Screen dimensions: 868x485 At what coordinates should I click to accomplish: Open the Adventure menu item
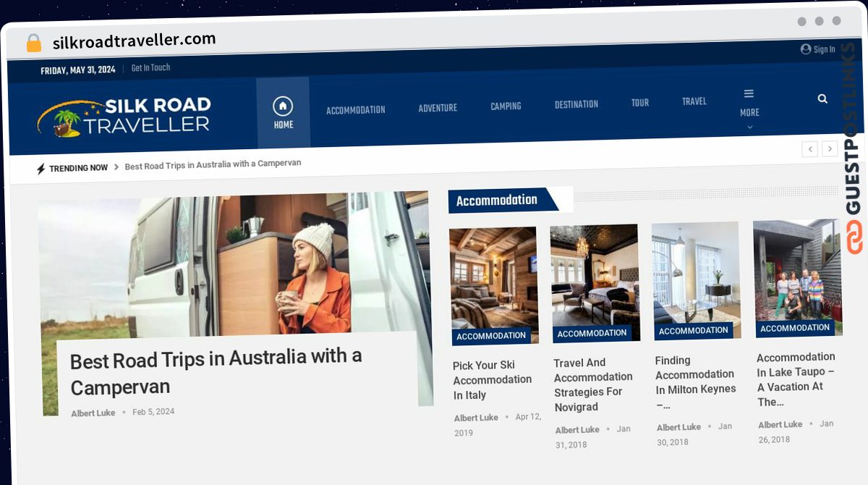pos(438,108)
